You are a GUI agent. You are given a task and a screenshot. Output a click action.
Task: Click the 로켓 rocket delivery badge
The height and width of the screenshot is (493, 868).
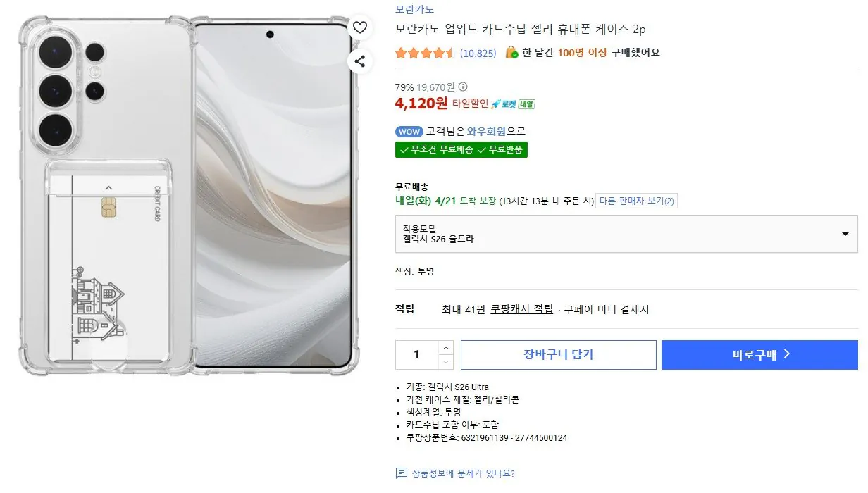[x=504, y=103]
